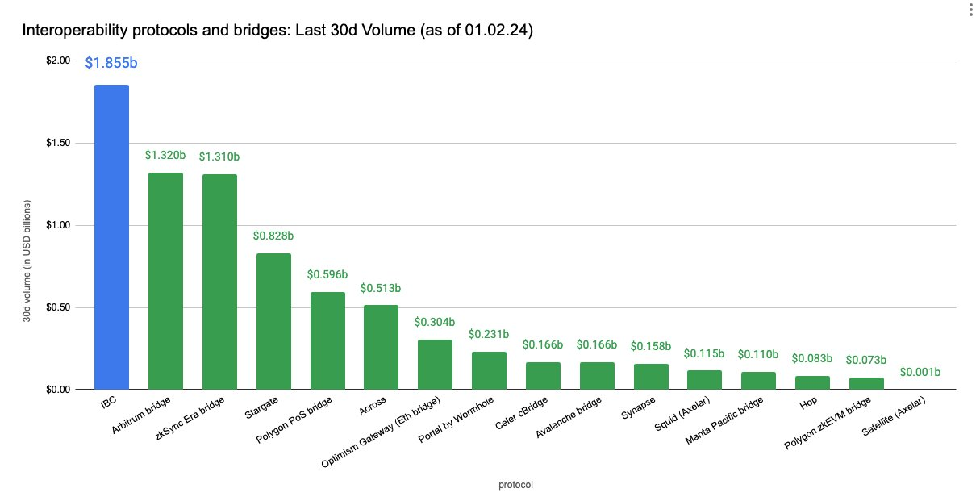This screenshot has width=980, height=501.
Task: Select the Arbitrum bridge green bar
Action: tap(165, 281)
